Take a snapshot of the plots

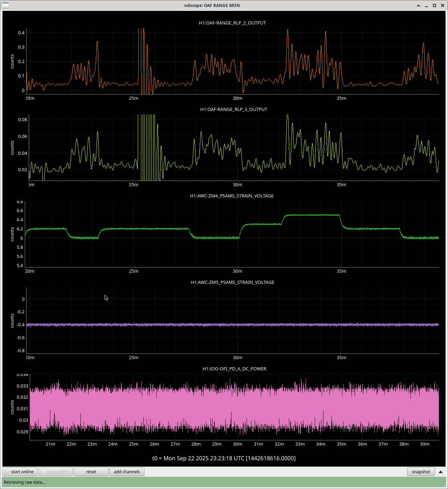point(421,472)
